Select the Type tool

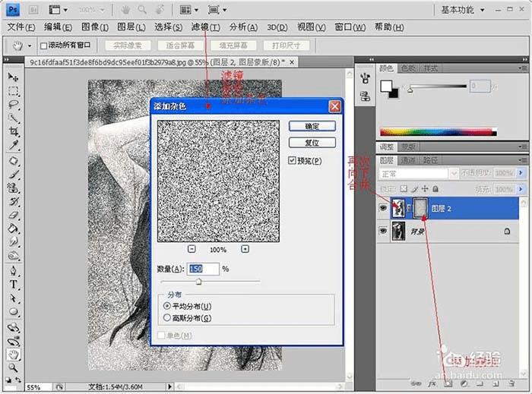[x=13, y=285]
